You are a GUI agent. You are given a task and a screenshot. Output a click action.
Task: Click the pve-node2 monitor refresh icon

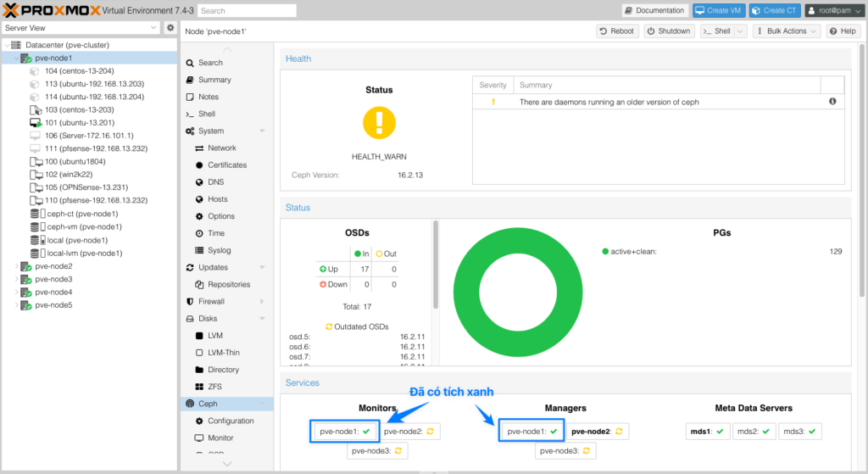coord(430,432)
